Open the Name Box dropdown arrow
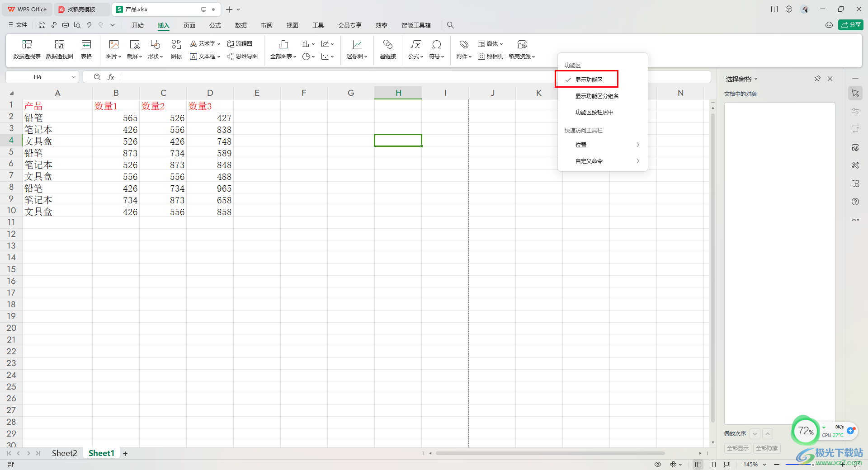Viewport: 868px width, 470px height. 73,77
